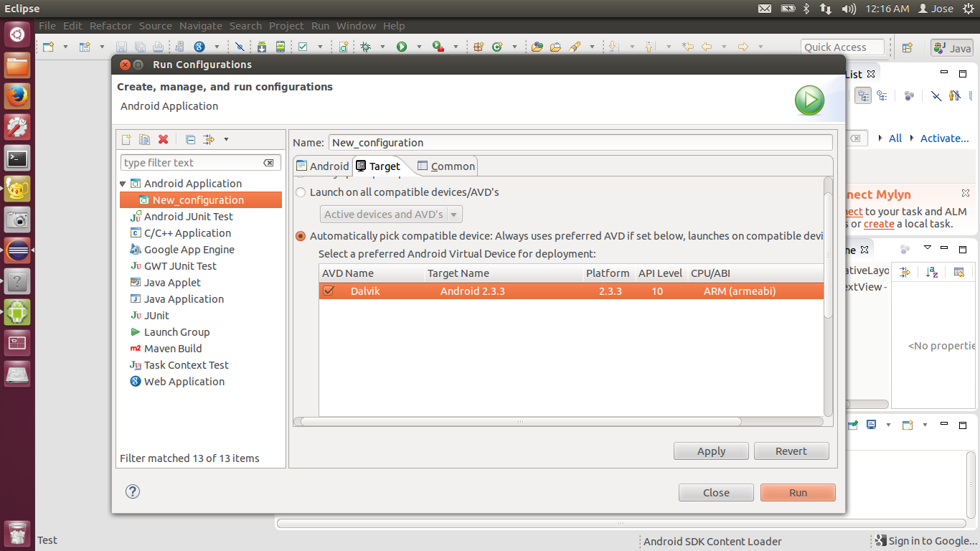Delete selected launch configuration via red X
The height and width of the screenshot is (551, 980).
tap(163, 139)
